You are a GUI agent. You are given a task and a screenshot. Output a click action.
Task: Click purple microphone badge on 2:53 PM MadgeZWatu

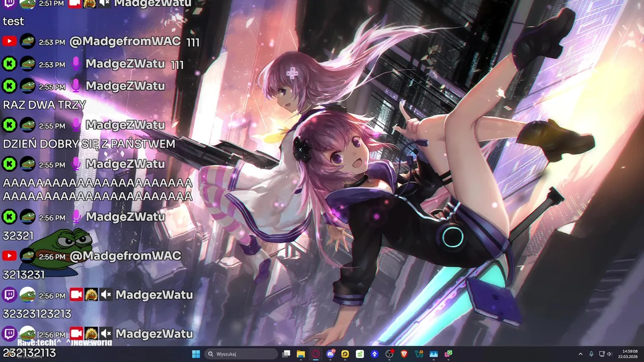coord(75,64)
